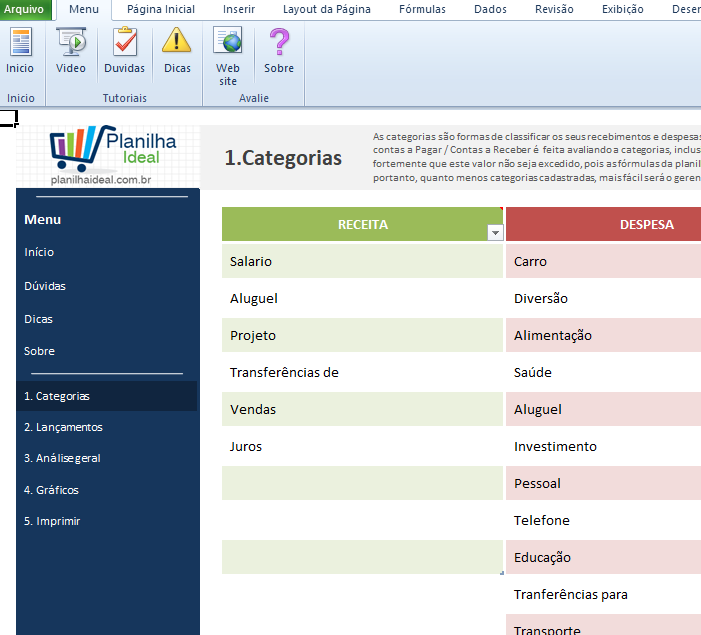The height and width of the screenshot is (635, 701).
Task: Select the Investimento despesa cell
Action: tap(604, 446)
